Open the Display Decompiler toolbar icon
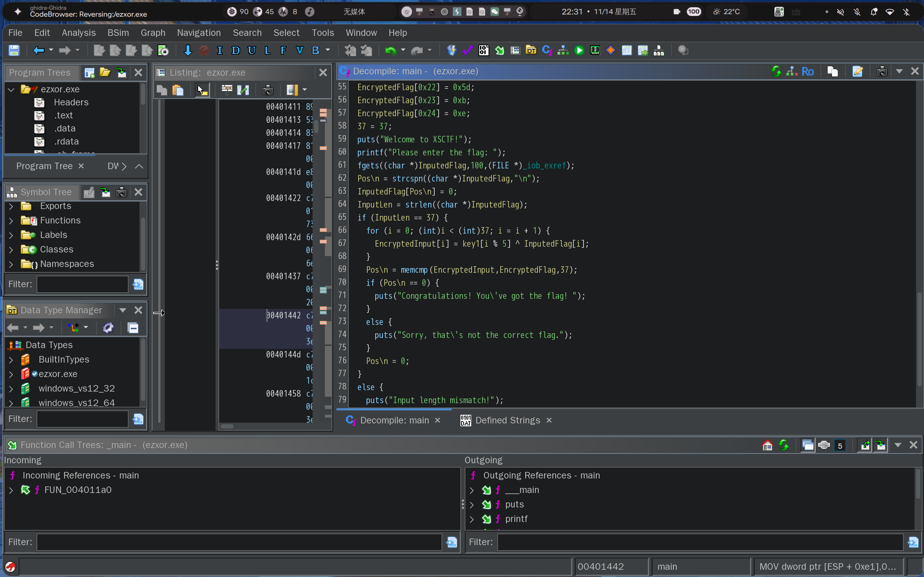This screenshot has height=577, width=924. click(547, 50)
